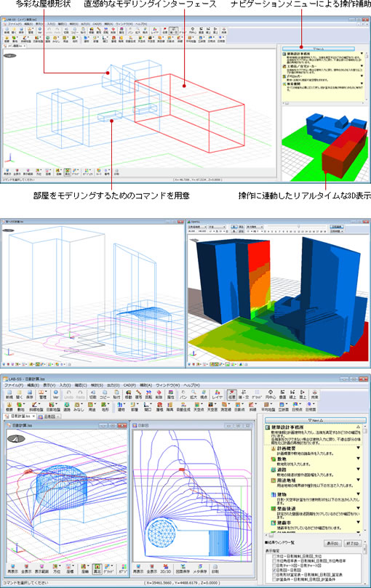Open the レイヤ (layer) tool icon
This screenshot has height=588, width=371.
pyautogui.click(x=217, y=394)
